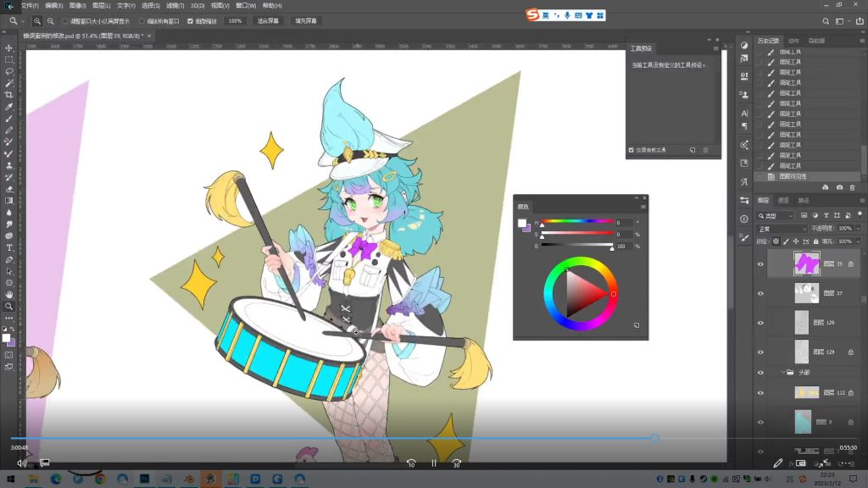The image size is (868, 488).
Task: Select the Eyedropper tool
Action: [8, 107]
